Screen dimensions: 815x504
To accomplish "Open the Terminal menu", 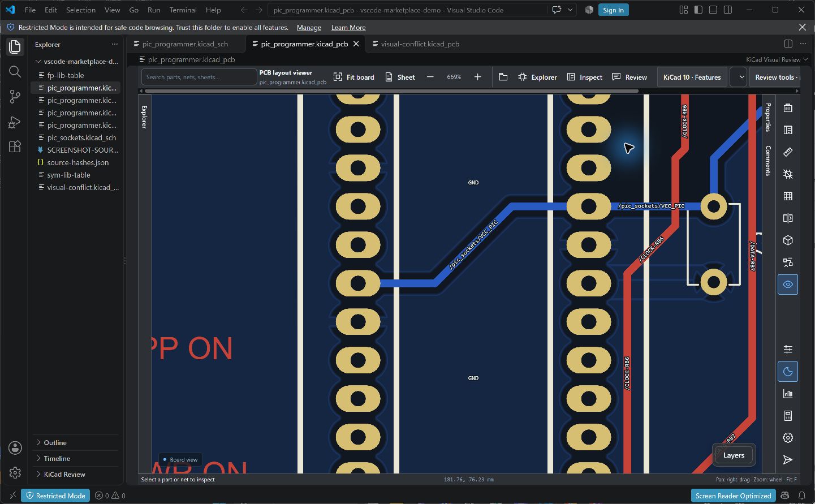I will [183, 10].
